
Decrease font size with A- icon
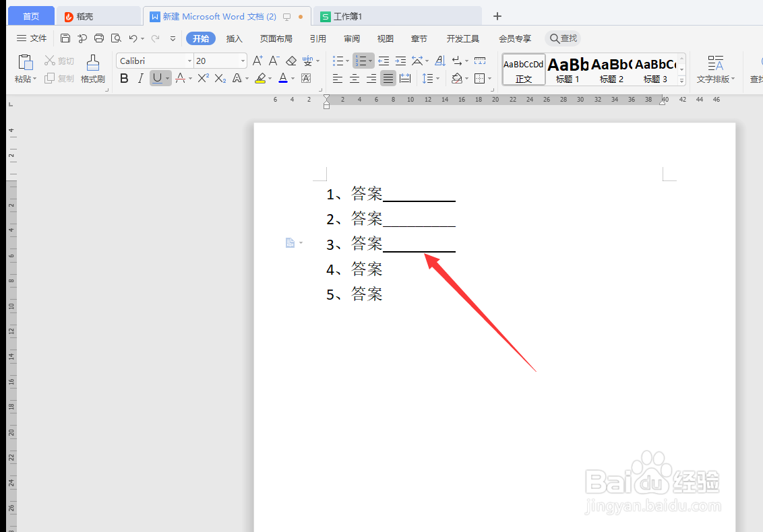pyautogui.click(x=274, y=61)
